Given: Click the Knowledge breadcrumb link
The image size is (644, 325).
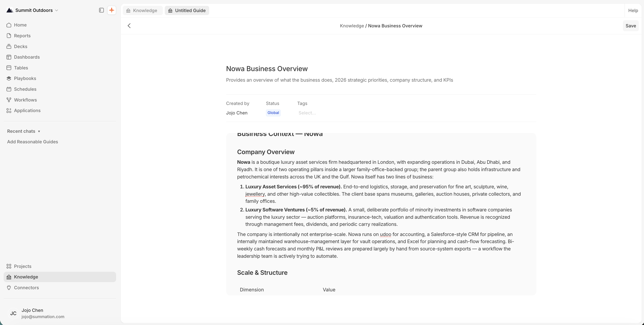Looking at the screenshot, I should tap(352, 26).
